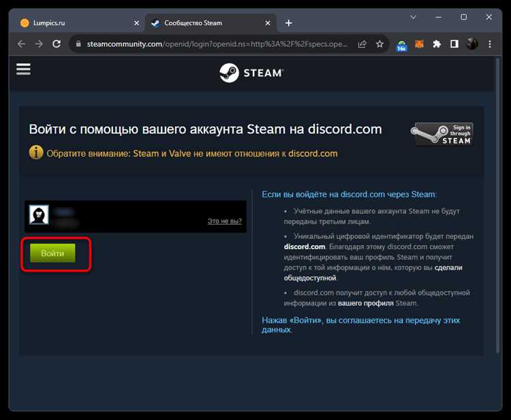Click the page vertical scrollbar

click(x=497, y=205)
